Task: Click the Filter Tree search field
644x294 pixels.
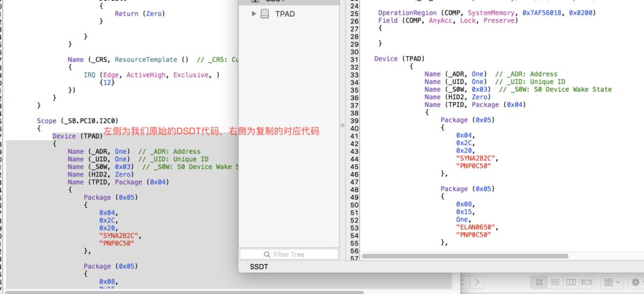Action: tap(289, 255)
